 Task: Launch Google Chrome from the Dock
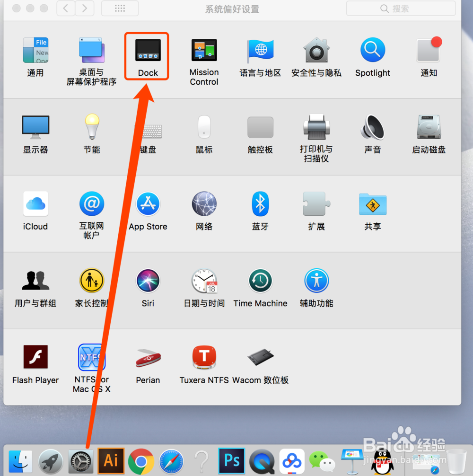point(141,461)
